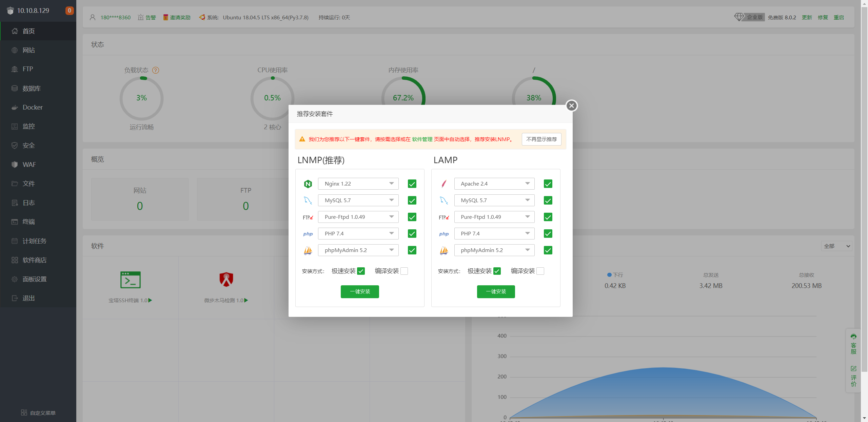This screenshot has width=868, height=422.
Task: Uncheck the Nginx 1.22 checkbox
Action: click(412, 184)
